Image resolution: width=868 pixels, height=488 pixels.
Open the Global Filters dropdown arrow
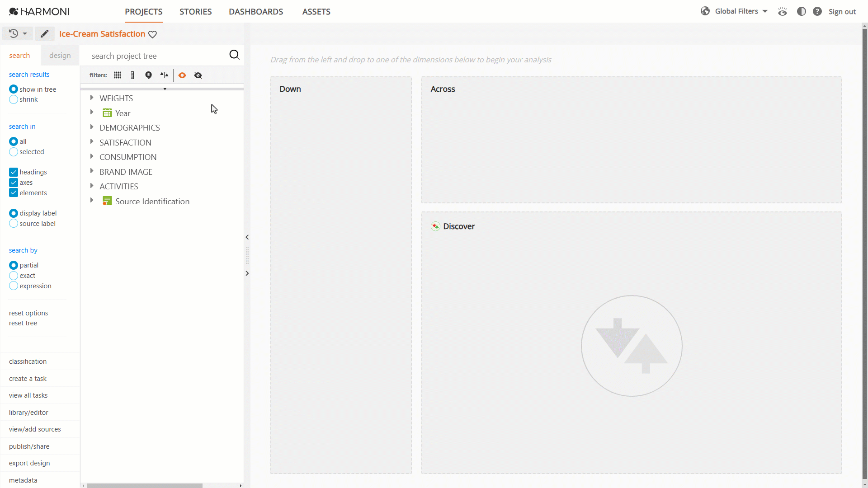click(765, 11)
